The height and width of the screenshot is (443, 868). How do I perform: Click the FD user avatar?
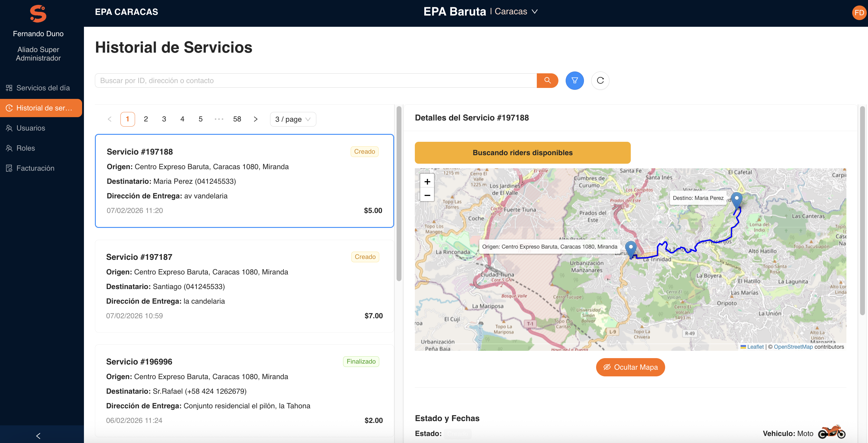(859, 13)
